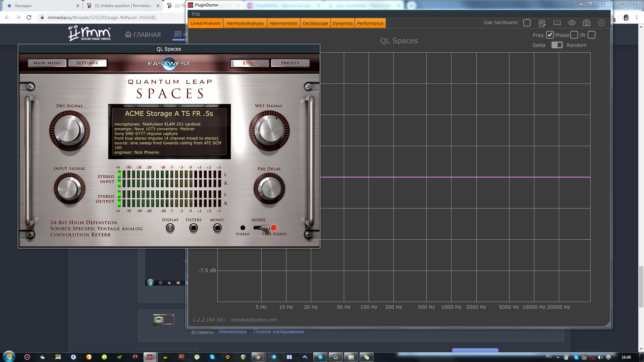Switch to the HarmonicAnalysis tab
This screenshot has width=644, height=362.
click(x=245, y=23)
